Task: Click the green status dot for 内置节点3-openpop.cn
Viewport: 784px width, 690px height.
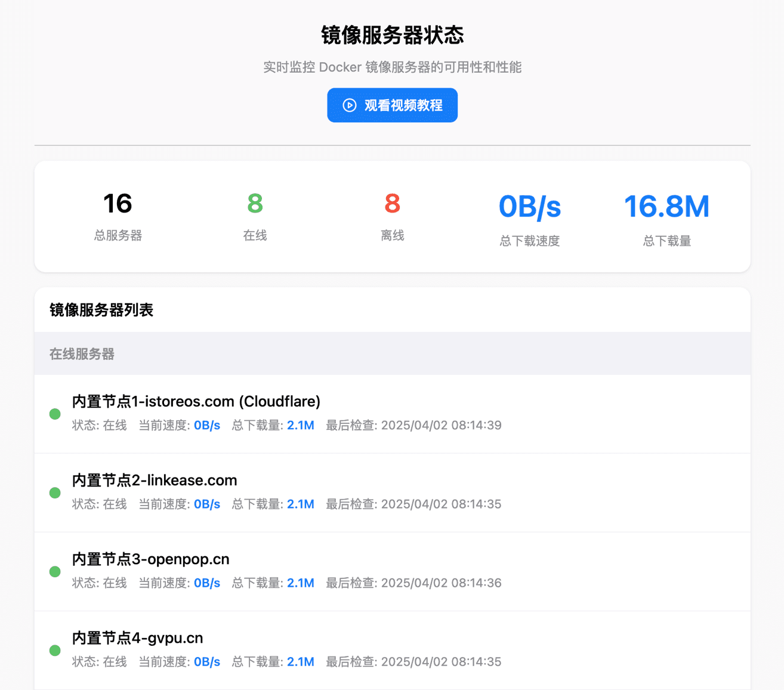Action: (x=55, y=572)
